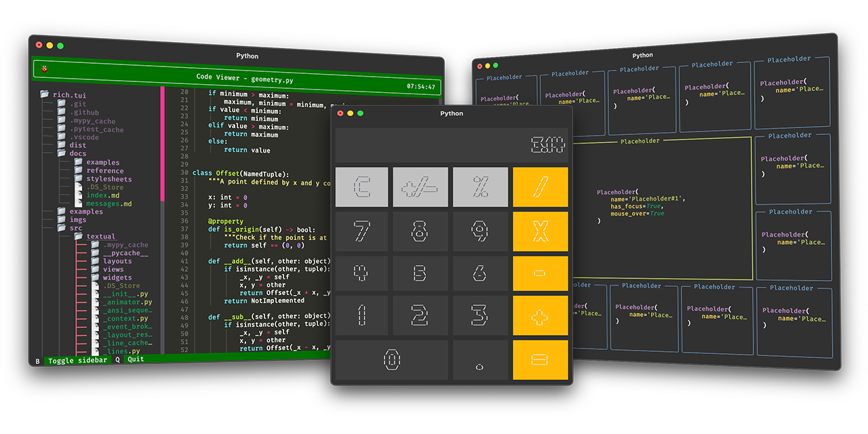
Task: Click the file icon beside index.md
Action: 78,195
